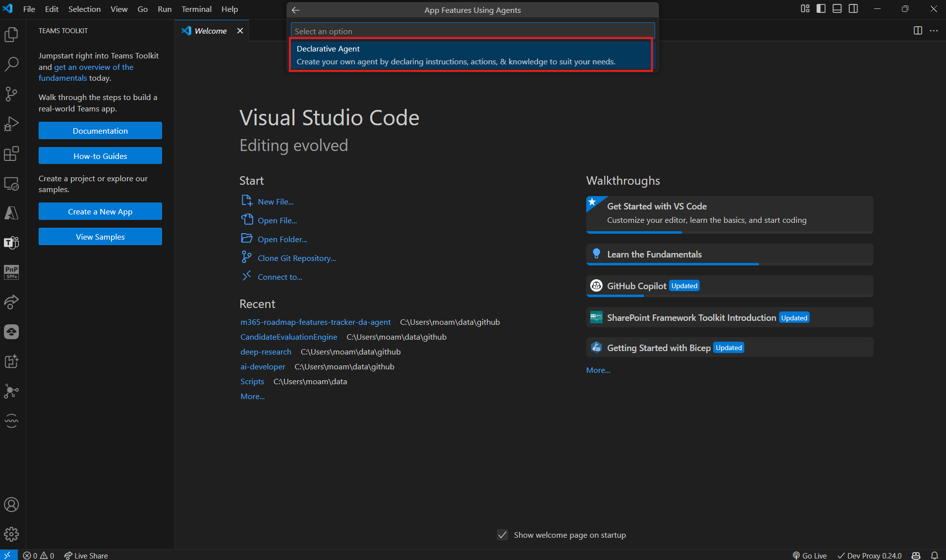This screenshot has height=560, width=946.
Task: Click Customize Layout icon in title bar
Action: pyautogui.click(x=805, y=9)
